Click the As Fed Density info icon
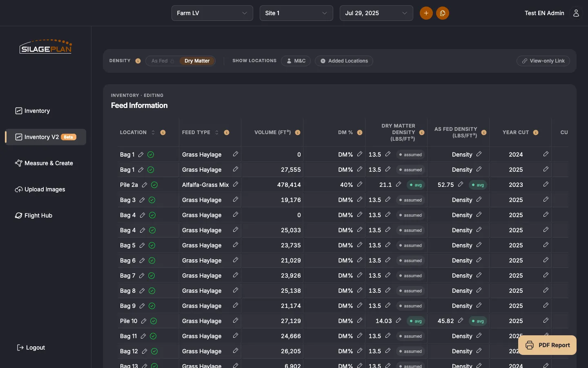Viewport: 588px width, 368px height. pyautogui.click(x=484, y=132)
